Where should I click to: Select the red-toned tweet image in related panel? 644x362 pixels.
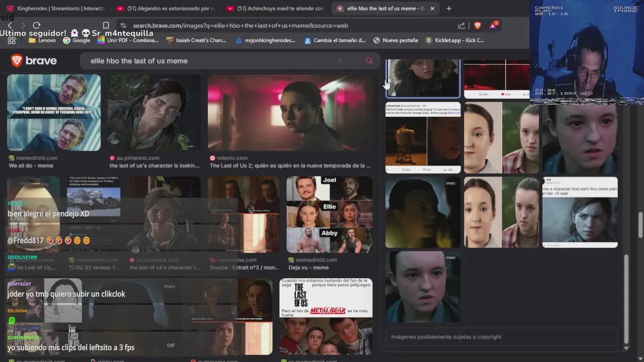click(497, 79)
